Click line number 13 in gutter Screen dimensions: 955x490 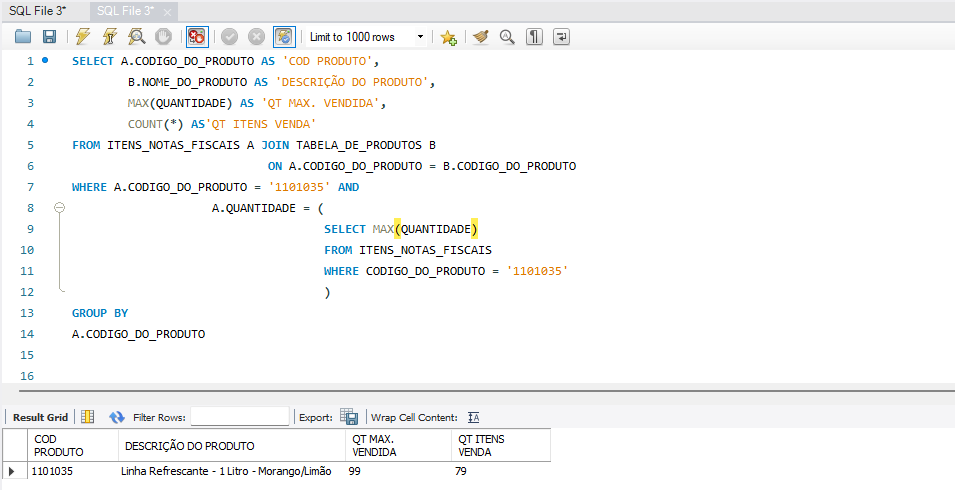(x=27, y=313)
